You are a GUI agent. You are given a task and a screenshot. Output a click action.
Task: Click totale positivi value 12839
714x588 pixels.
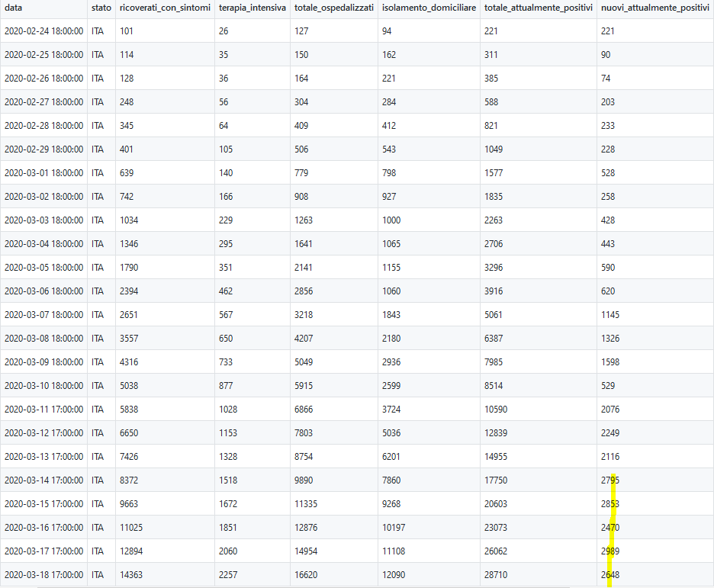pos(496,433)
